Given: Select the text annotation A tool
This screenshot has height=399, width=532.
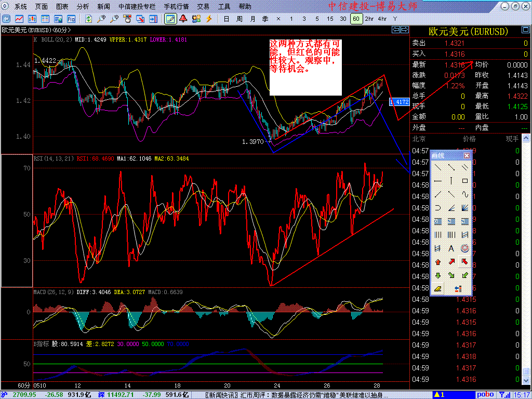Looking at the screenshot, I should pyautogui.click(x=451, y=248).
